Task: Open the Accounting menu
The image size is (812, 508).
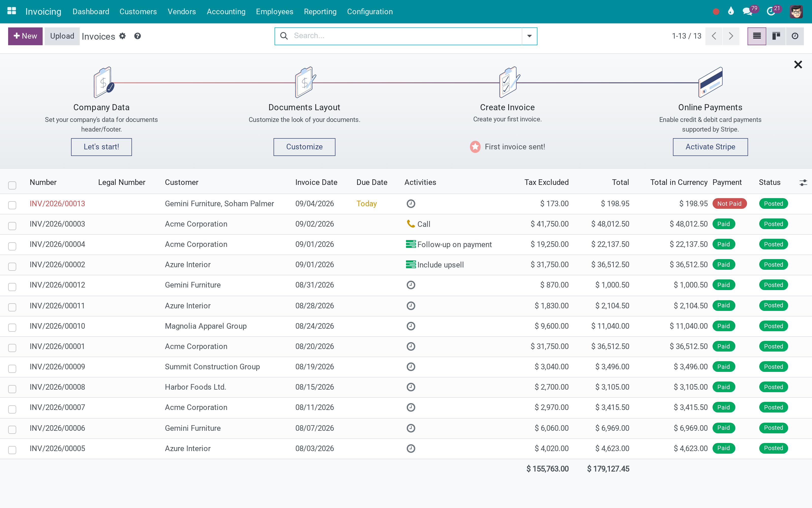Action: pyautogui.click(x=226, y=11)
